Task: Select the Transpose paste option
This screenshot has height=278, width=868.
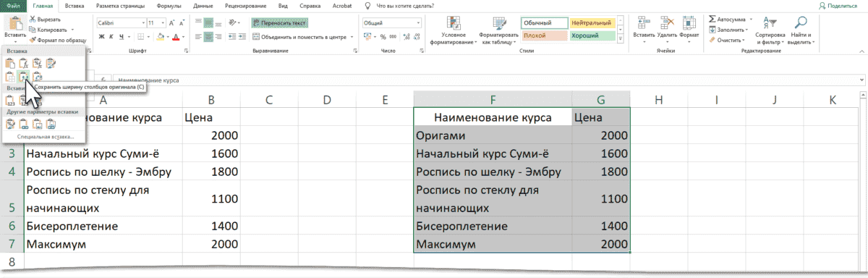Action: (x=37, y=77)
